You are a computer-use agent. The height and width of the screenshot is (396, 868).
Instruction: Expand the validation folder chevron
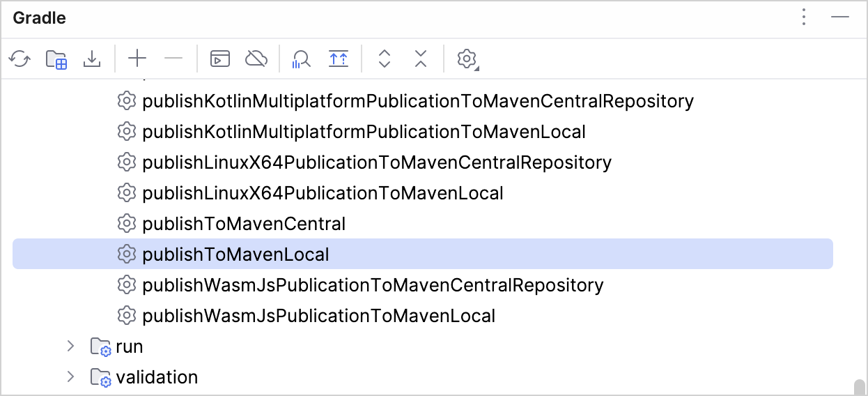click(x=70, y=376)
